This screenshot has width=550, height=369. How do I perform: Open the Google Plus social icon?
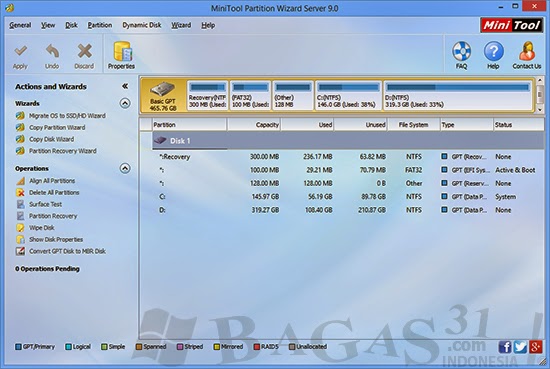pyautogui.click(x=536, y=347)
